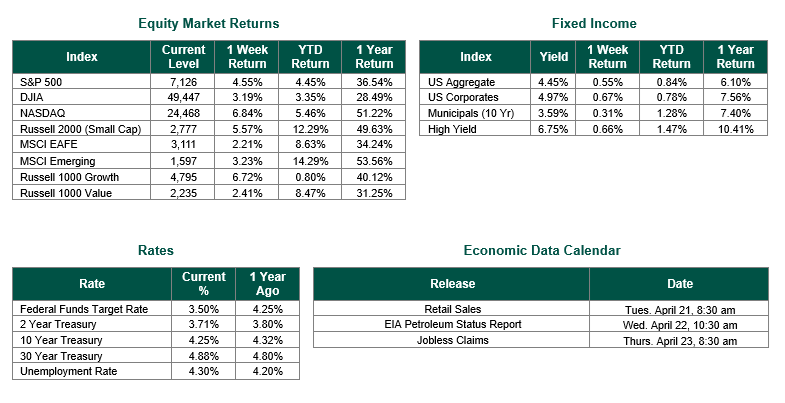Click the Economic Data Calendar heading
Screen dimensions: 785x403
pyautogui.click(x=541, y=250)
